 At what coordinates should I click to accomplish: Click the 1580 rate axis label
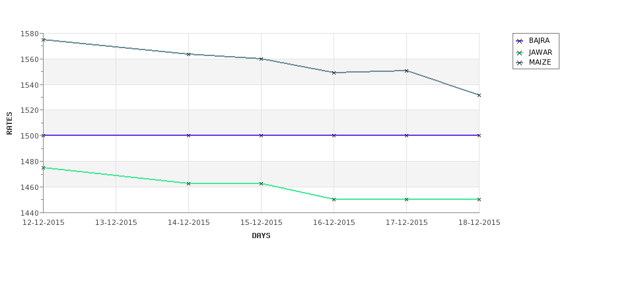coord(29,34)
